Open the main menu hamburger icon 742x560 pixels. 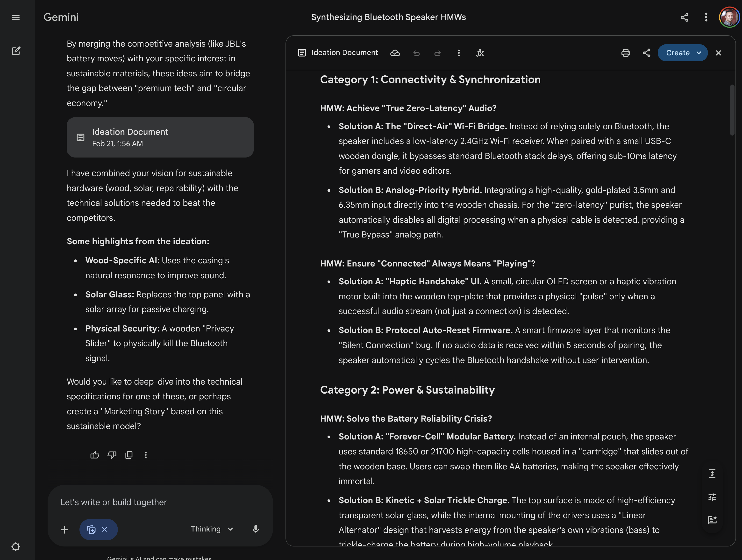tap(16, 17)
